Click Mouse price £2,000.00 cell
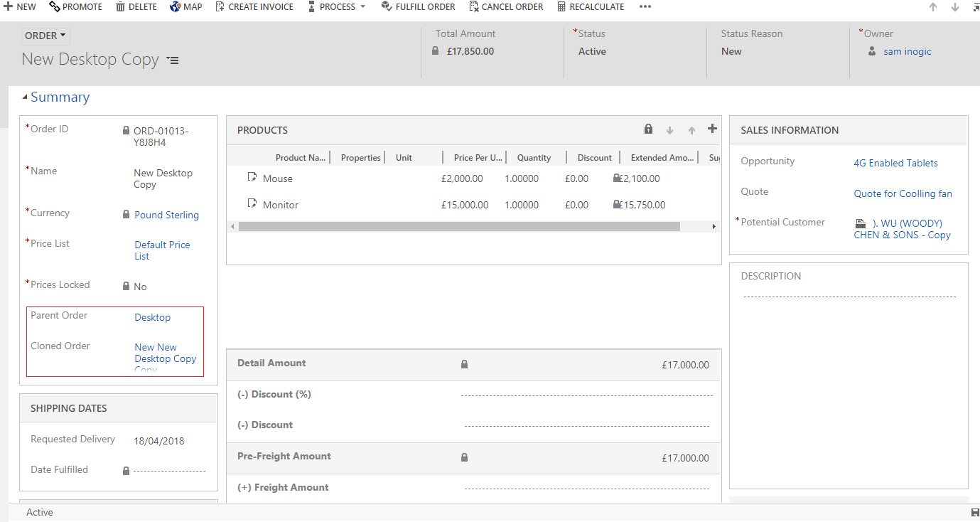The height and width of the screenshot is (522, 980). [x=462, y=179]
